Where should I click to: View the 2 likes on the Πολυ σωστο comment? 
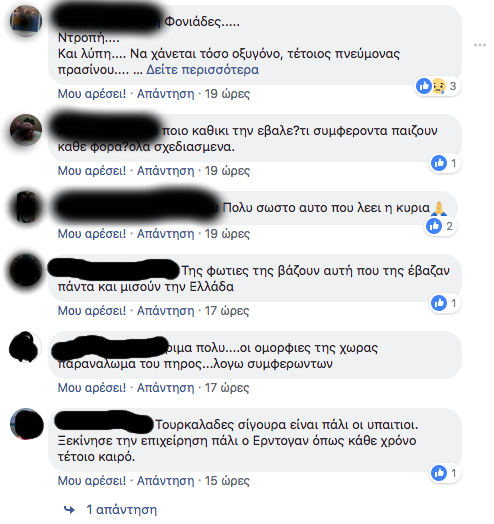point(440,226)
